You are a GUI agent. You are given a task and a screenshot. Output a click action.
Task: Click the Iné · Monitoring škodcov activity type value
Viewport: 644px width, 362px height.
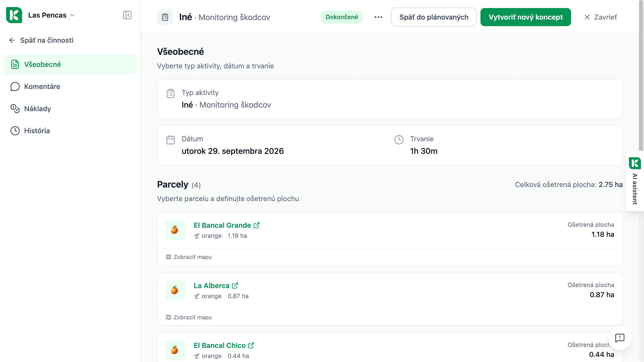[226, 105]
